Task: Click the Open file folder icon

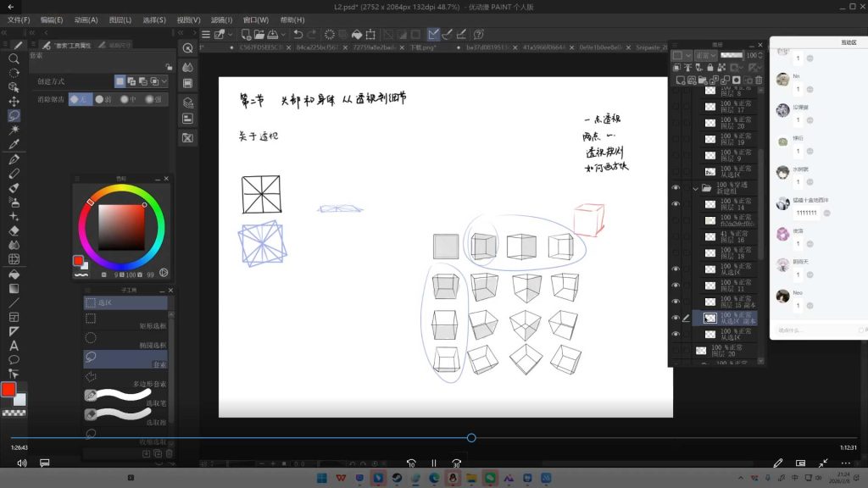Action: click(x=259, y=34)
